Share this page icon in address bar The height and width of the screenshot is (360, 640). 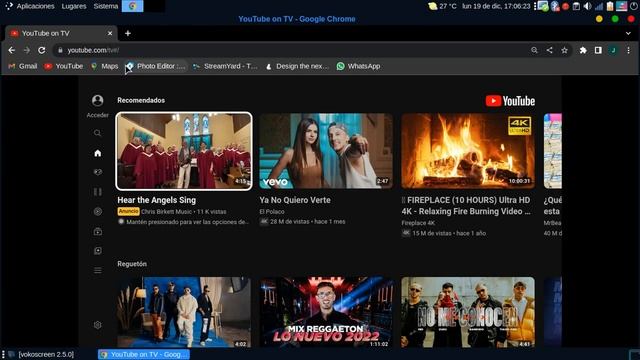pyautogui.click(x=549, y=50)
